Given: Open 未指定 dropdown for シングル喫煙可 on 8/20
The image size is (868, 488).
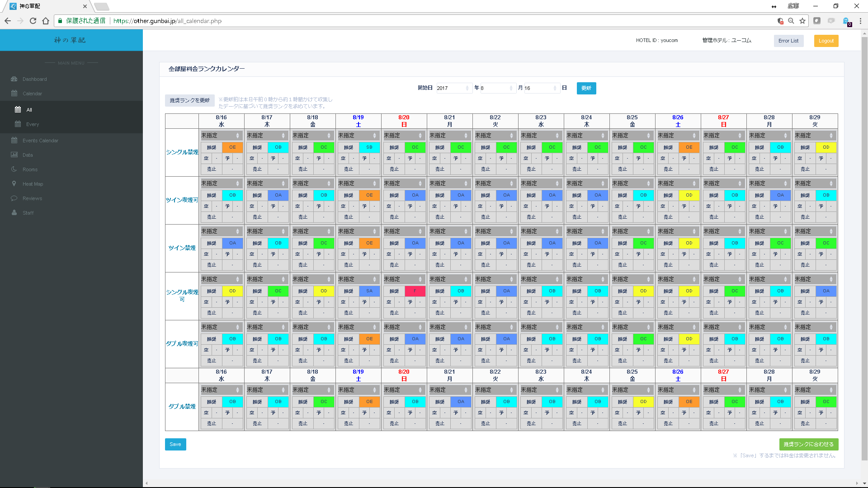Looking at the screenshot, I should 404,279.
